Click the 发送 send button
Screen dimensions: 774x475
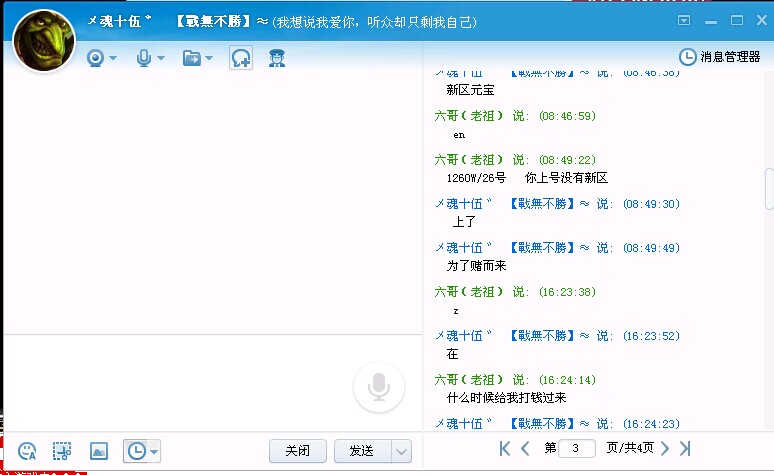point(361,451)
